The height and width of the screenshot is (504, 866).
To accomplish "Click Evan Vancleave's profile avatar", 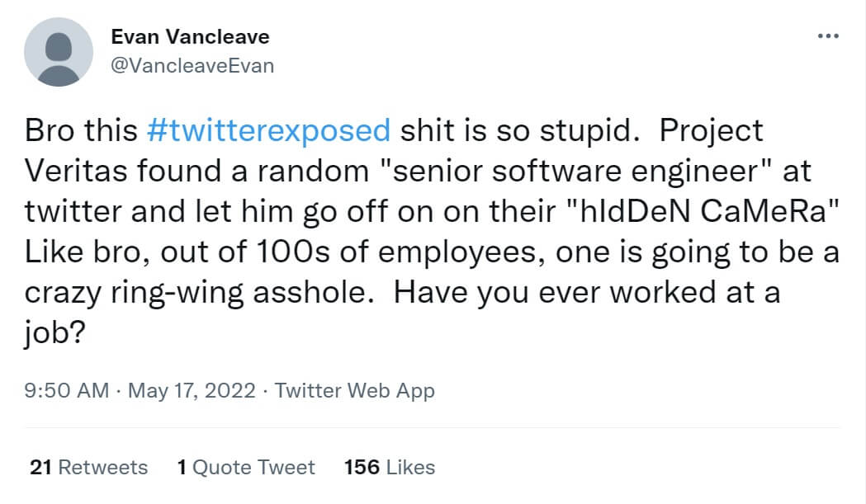I will (58, 51).
